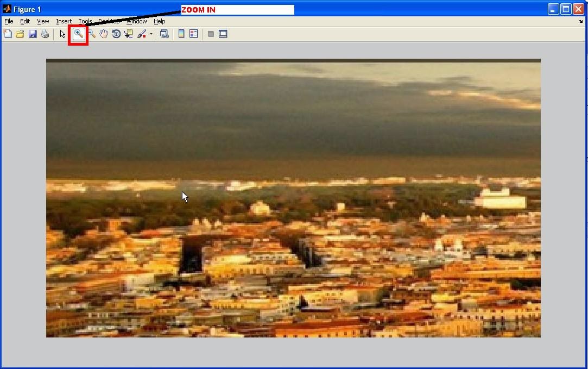The width and height of the screenshot is (588, 369).
Task: Select the Zoom In tool
Action: (x=78, y=33)
